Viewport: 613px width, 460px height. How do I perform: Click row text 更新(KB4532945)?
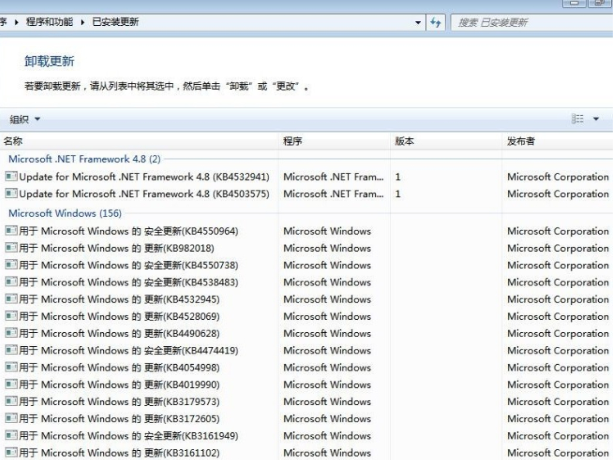(182, 299)
